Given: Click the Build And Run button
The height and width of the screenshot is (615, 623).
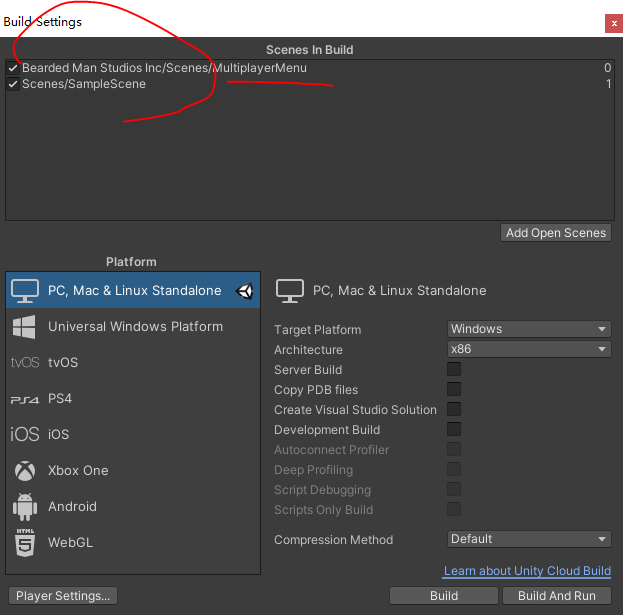Looking at the screenshot, I should pyautogui.click(x=557, y=596).
